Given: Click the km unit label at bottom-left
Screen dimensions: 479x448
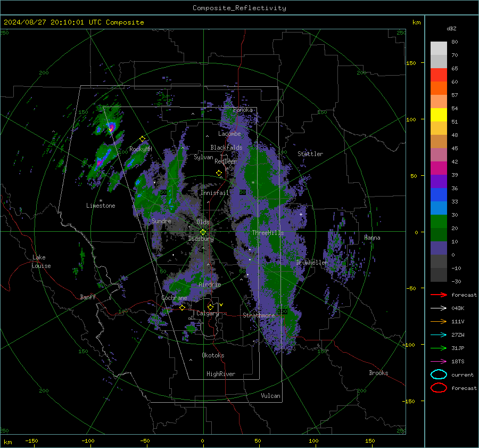Looking at the screenshot, I should pos(7,442).
